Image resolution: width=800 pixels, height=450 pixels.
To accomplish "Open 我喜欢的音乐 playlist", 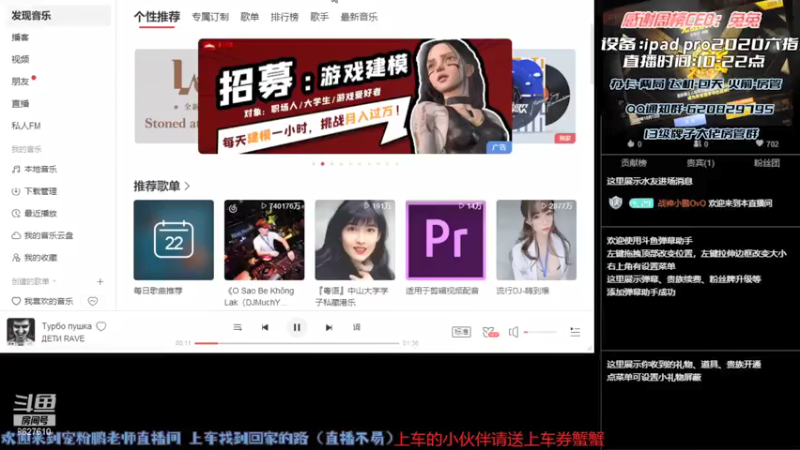I will [x=43, y=301].
